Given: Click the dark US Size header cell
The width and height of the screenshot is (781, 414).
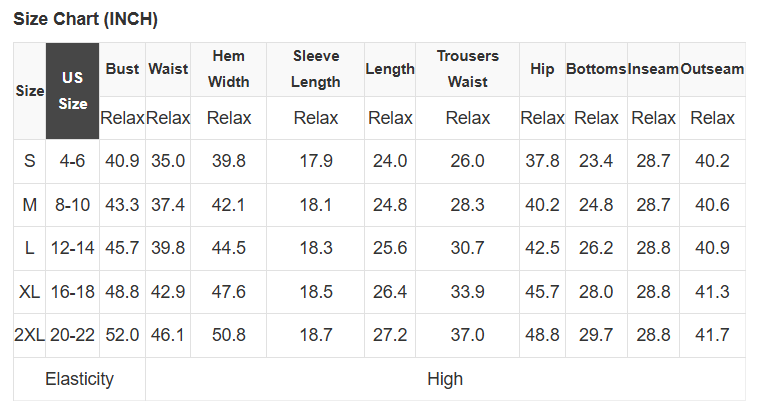Looking at the screenshot, I should coord(72,90).
